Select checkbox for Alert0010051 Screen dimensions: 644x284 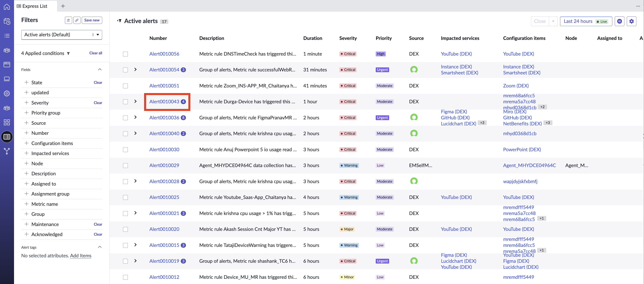coord(125,86)
